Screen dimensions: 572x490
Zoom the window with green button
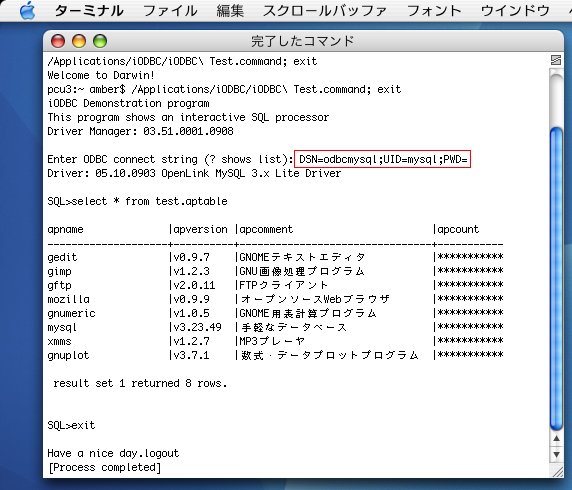[100, 41]
